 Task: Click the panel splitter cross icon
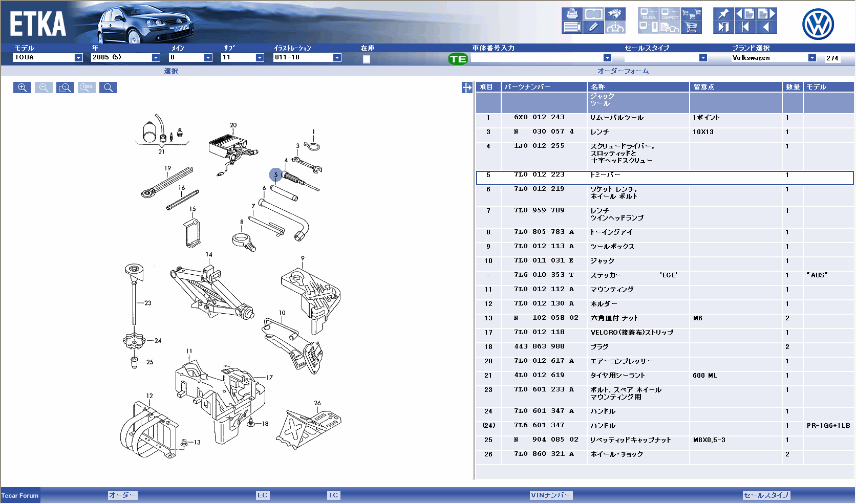467,87
